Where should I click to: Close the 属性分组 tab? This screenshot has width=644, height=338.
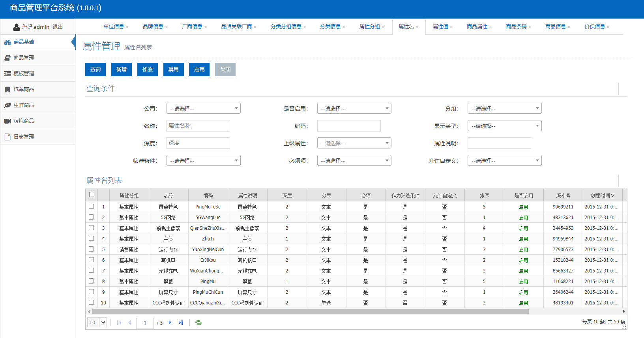click(383, 27)
